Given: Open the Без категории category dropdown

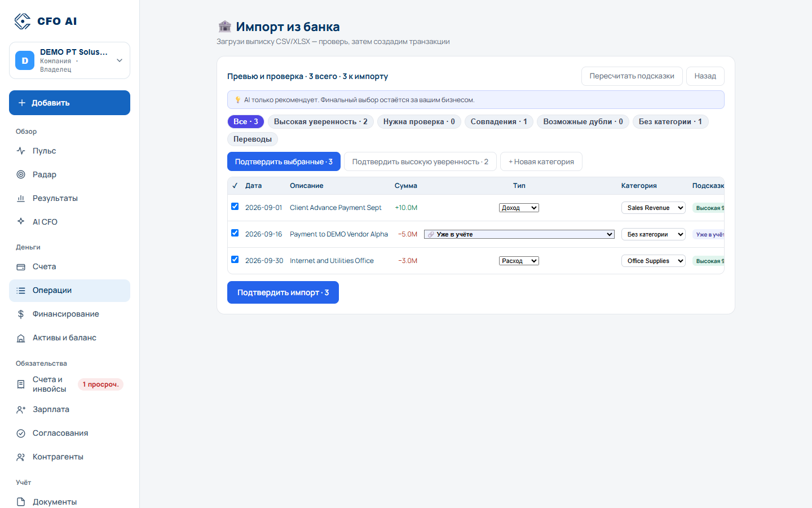Looking at the screenshot, I should coord(654,234).
